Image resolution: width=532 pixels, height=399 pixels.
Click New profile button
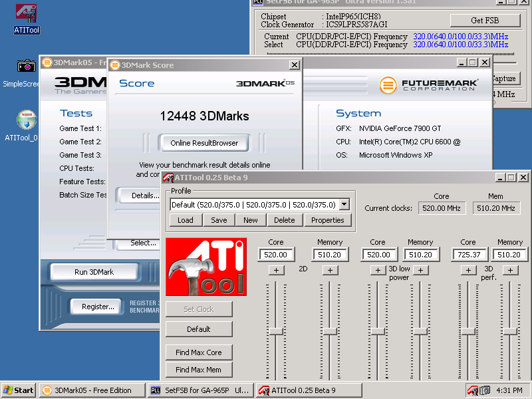(x=251, y=220)
